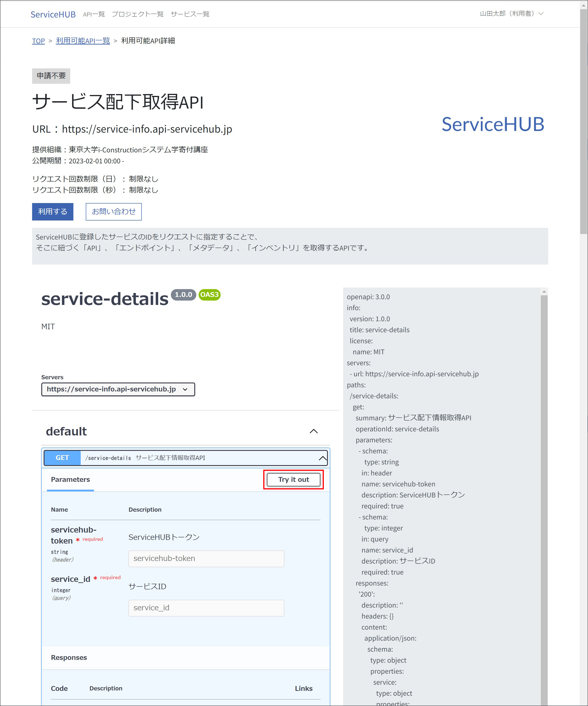The width and height of the screenshot is (588, 706).
Task: Open the Servers URL dropdown
Action: pyautogui.click(x=118, y=389)
